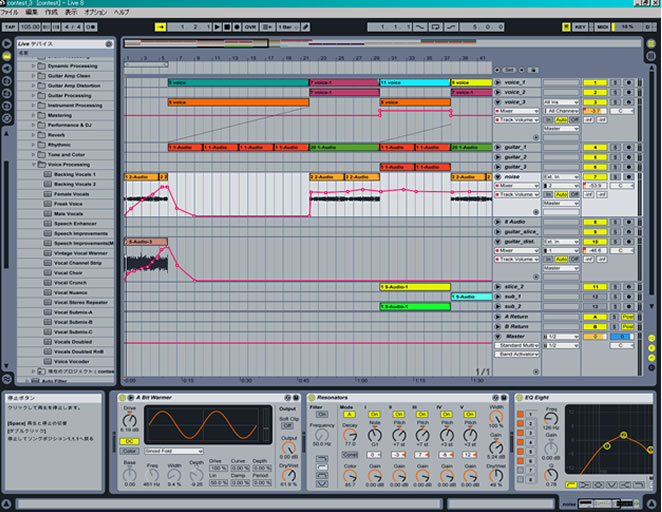
Task: Click the Color button in A Bit Warmer
Action: click(x=129, y=451)
